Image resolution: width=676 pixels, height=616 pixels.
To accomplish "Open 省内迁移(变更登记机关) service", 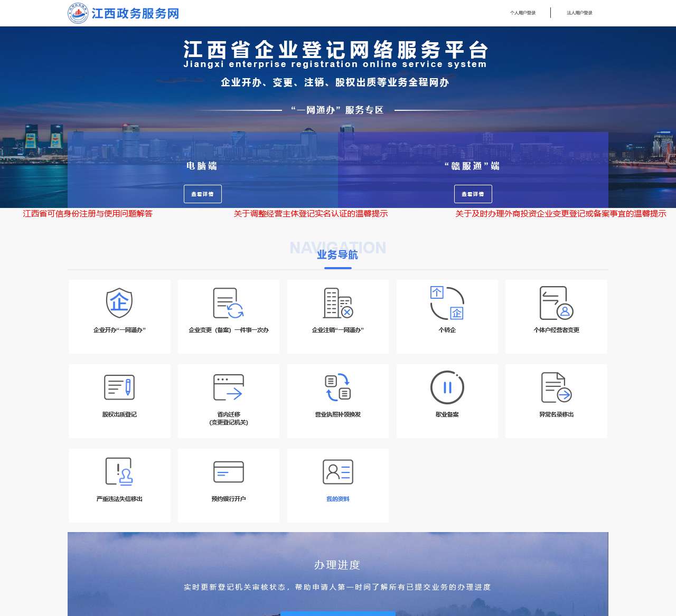I will [x=228, y=400].
